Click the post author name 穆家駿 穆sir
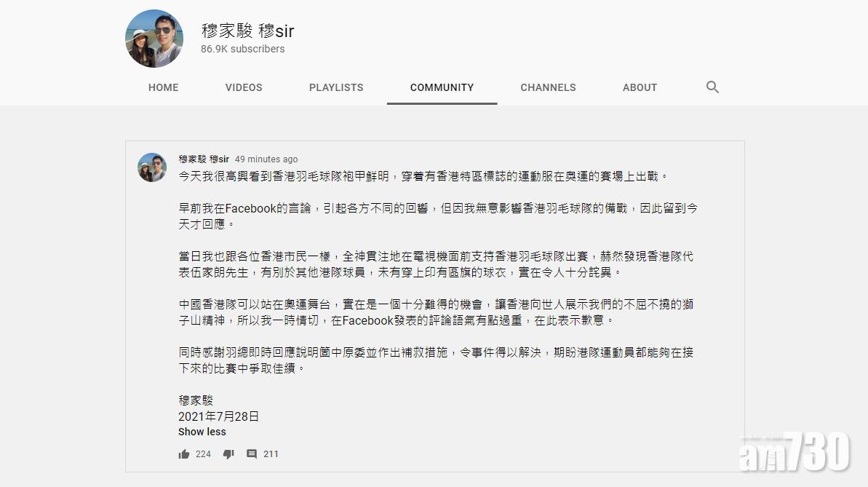 [x=204, y=159]
